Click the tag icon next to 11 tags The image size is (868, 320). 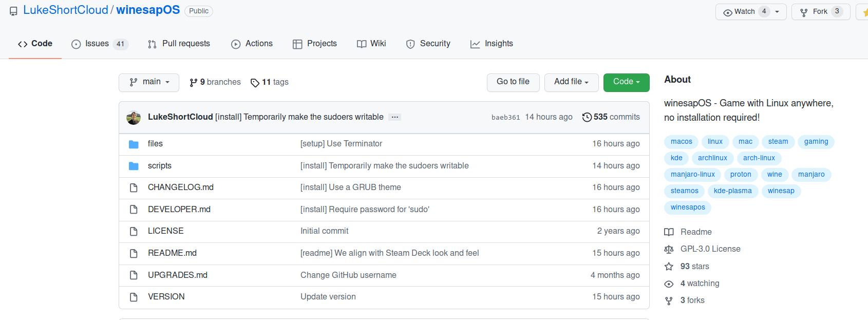[x=255, y=83]
